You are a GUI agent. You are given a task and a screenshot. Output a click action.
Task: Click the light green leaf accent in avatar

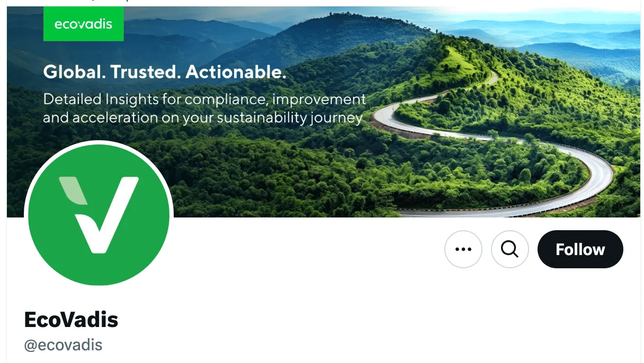pyautogui.click(x=74, y=191)
